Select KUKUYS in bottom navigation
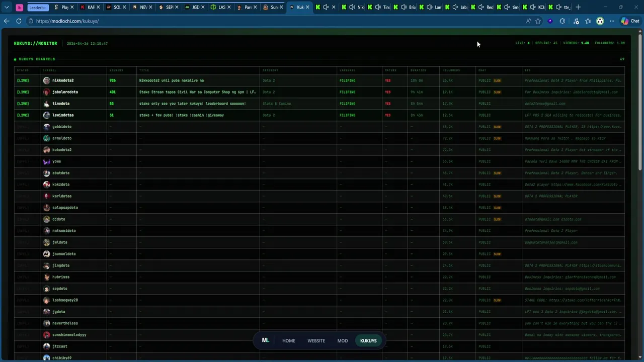The width and height of the screenshot is (644, 362). coord(368,341)
